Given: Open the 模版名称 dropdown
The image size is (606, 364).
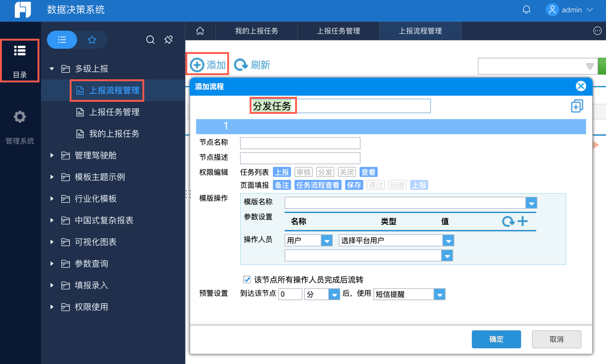Looking at the screenshot, I should pyautogui.click(x=531, y=203).
